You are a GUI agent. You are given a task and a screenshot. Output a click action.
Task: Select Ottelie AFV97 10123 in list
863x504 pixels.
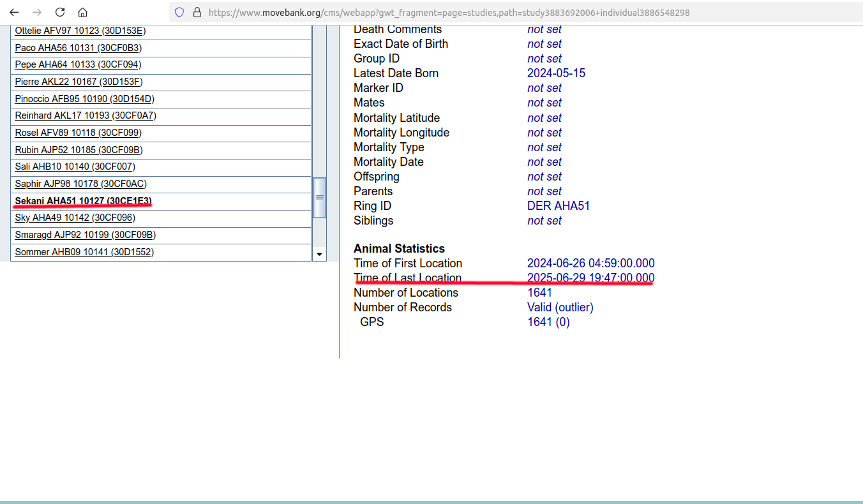pyautogui.click(x=80, y=31)
